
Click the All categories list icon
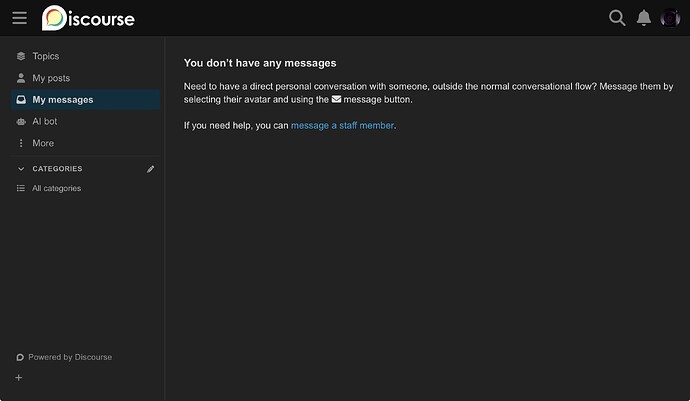coord(21,188)
